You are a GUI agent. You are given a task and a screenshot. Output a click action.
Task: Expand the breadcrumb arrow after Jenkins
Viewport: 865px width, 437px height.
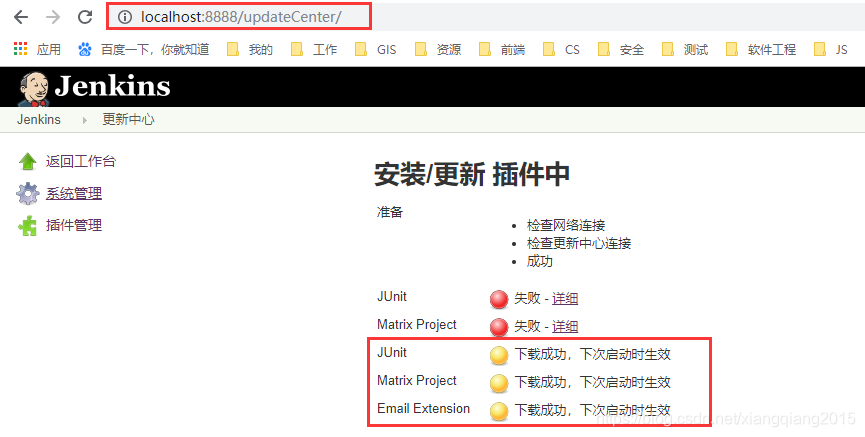coord(84,120)
